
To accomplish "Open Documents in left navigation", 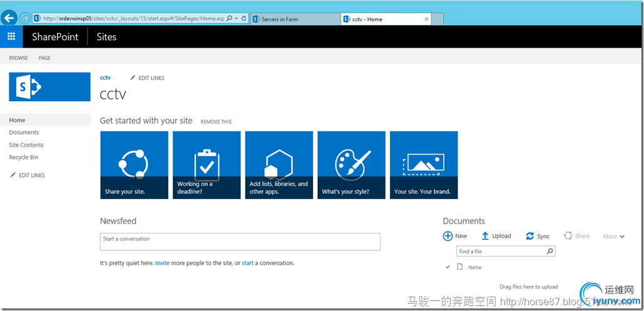I will click(x=24, y=132).
